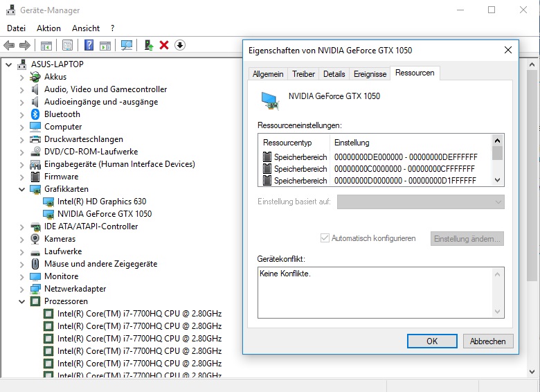
Task: Open the Aktion menu
Action: (x=48, y=28)
